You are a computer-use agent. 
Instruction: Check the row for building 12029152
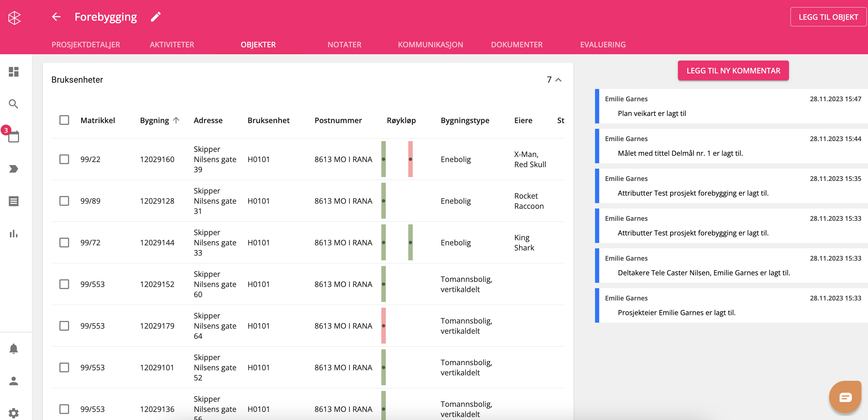[x=64, y=284]
